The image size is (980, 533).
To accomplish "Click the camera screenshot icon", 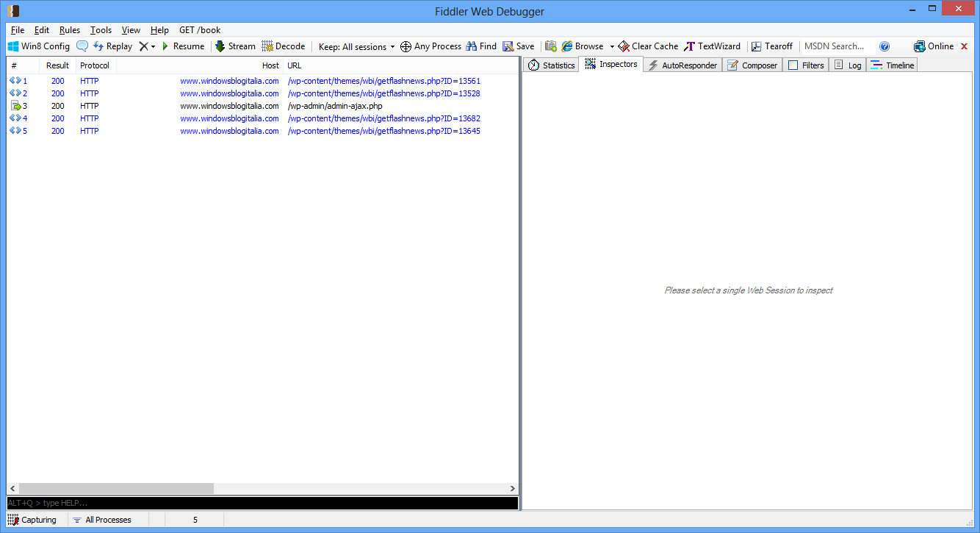I will tap(551, 46).
